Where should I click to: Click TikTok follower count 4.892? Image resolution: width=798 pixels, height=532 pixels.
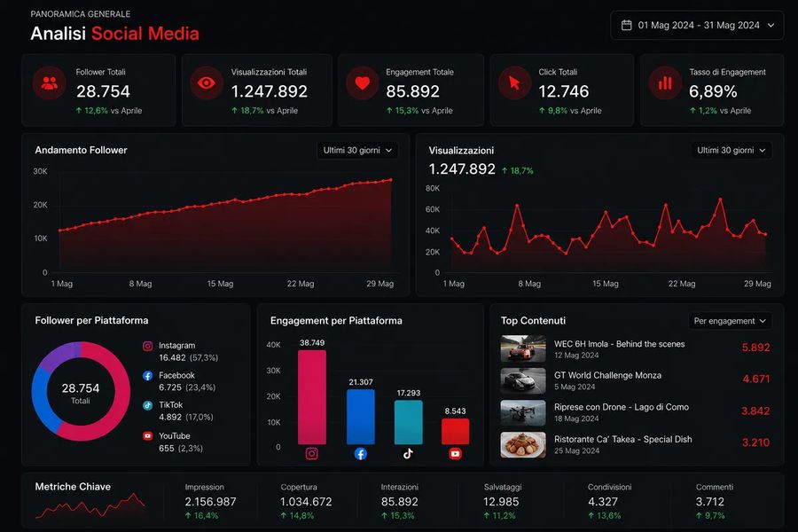point(170,417)
